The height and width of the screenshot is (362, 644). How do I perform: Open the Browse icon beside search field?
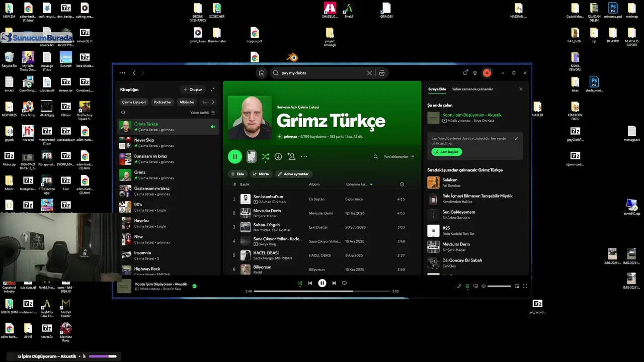382,73
